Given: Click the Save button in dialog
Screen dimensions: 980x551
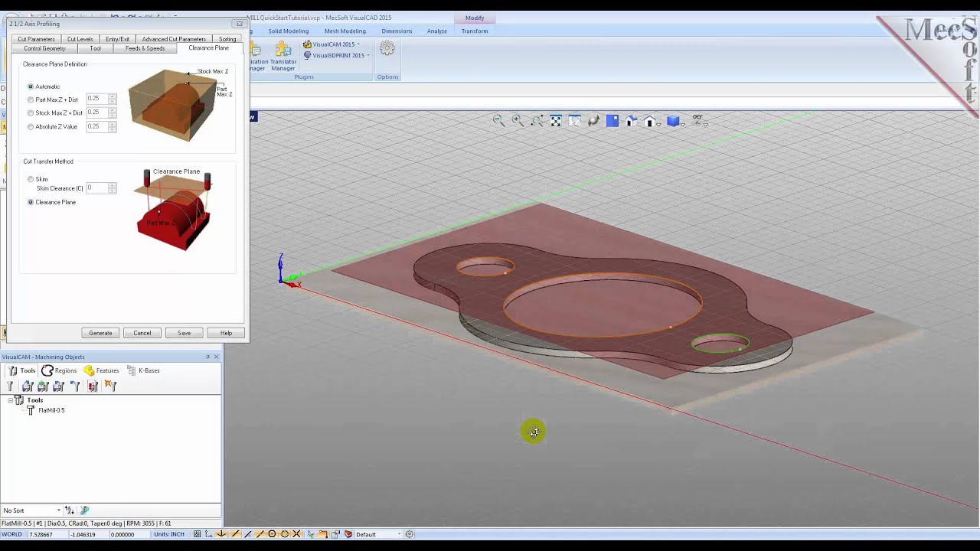Looking at the screenshot, I should click(x=184, y=333).
